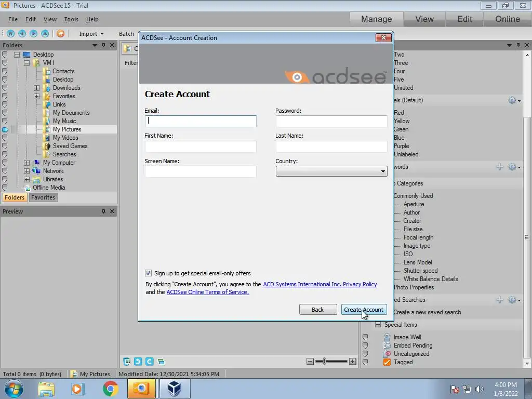This screenshot has height=399, width=532.
Task: Toggle the Easy-Select marker next to Desktop
Action: (x=4, y=54)
